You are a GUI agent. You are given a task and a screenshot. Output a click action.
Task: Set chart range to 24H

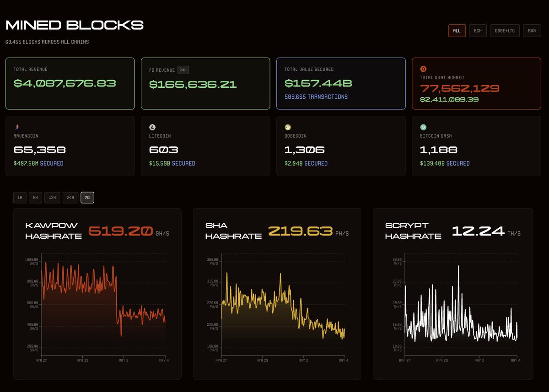pos(70,198)
